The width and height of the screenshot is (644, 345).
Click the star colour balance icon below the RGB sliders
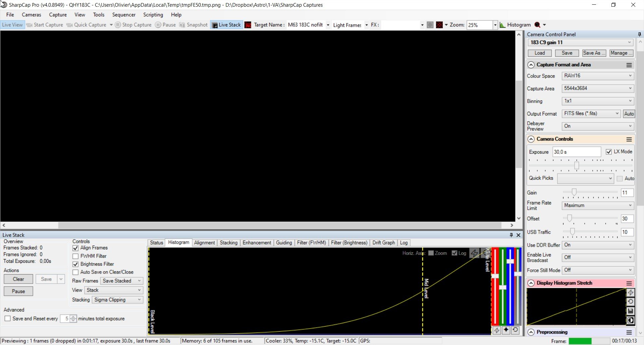[x=506, y=330]
